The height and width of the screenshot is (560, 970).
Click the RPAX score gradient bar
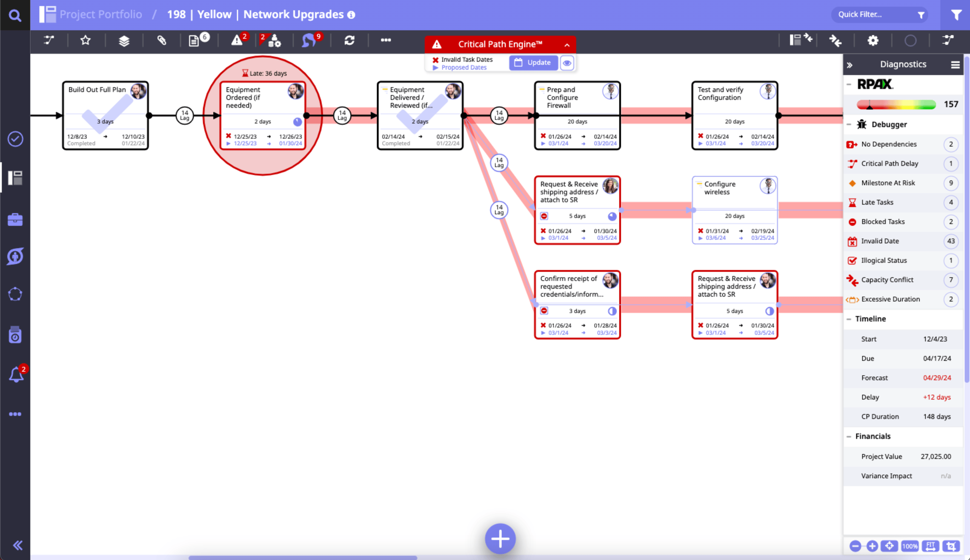click(x=896, y=105)
